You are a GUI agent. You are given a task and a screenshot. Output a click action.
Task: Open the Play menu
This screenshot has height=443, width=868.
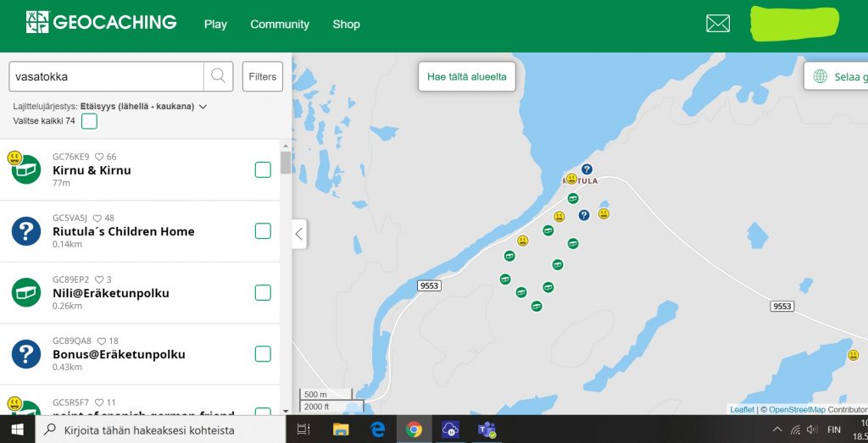[215, 25]
